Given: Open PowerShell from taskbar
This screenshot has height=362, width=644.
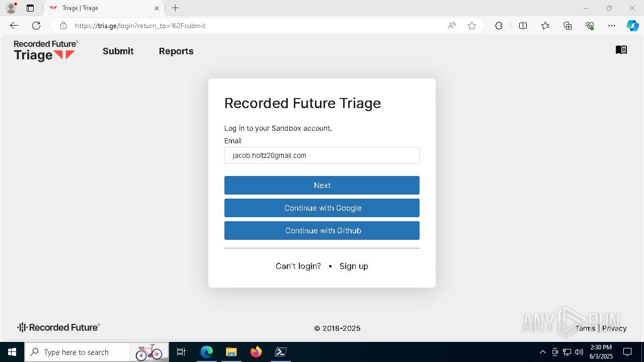Looking at the screenshot, I should coord(280,352).
